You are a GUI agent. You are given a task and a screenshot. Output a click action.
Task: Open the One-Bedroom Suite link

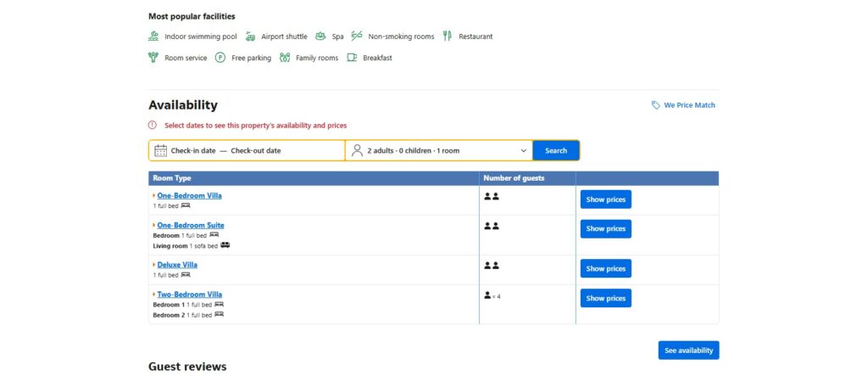click(x=191, y=225)
